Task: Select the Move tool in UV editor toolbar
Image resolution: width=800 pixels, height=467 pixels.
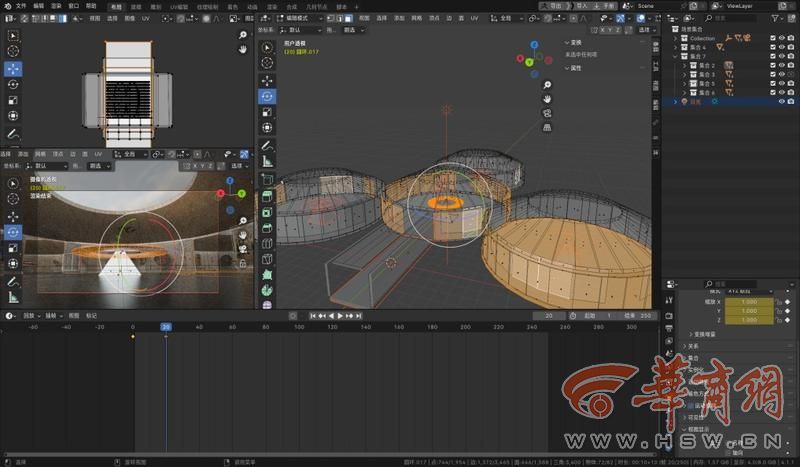Action: tap(13, 69)
